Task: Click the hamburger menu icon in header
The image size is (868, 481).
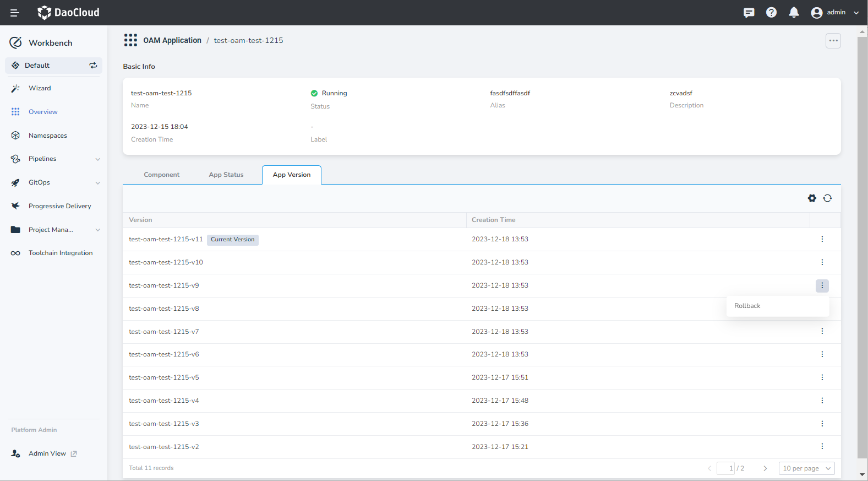Action: (x=14, y=13)
